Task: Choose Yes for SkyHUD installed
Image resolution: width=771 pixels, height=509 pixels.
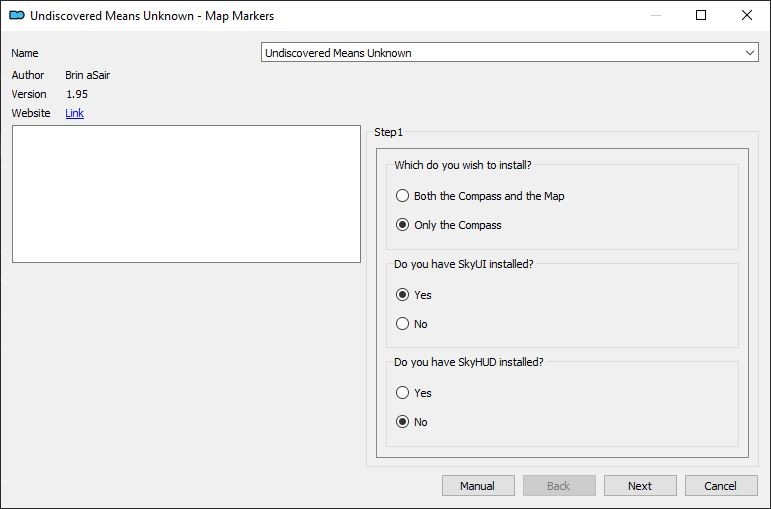Action: point(402,392)
